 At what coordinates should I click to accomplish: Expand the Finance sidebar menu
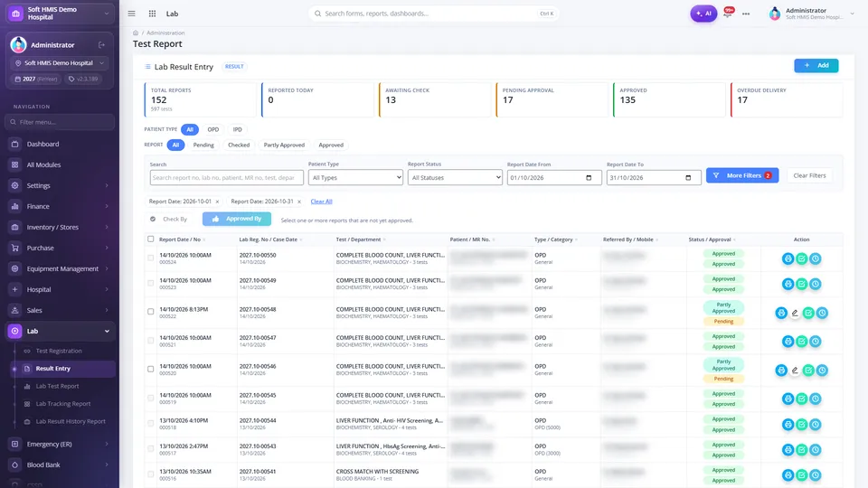point(60,206)
